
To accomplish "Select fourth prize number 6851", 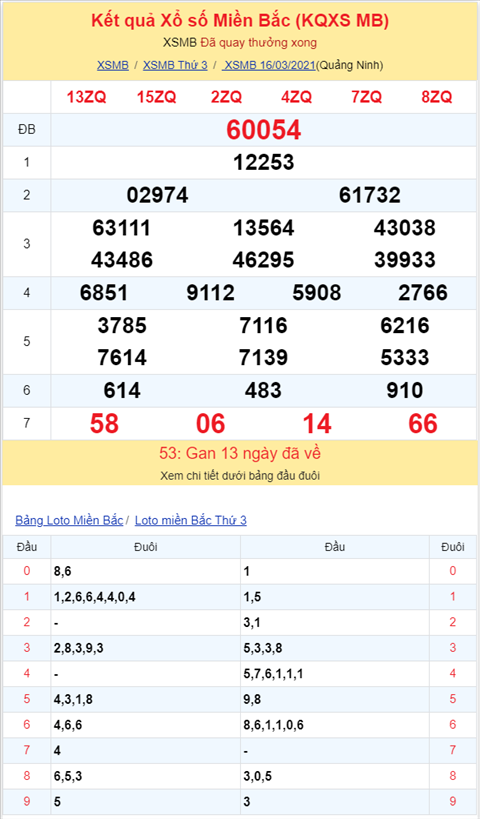I will 104,292.
